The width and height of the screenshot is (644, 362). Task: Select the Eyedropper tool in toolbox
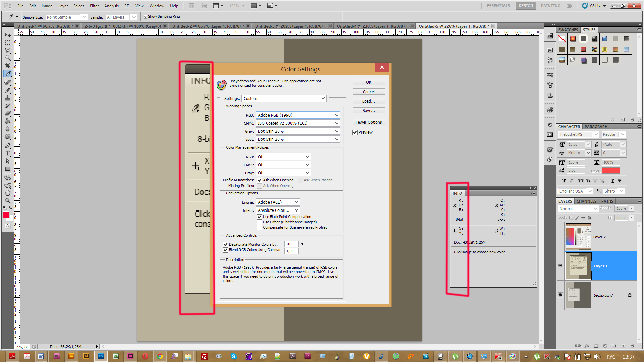click(x=8, y=74)
